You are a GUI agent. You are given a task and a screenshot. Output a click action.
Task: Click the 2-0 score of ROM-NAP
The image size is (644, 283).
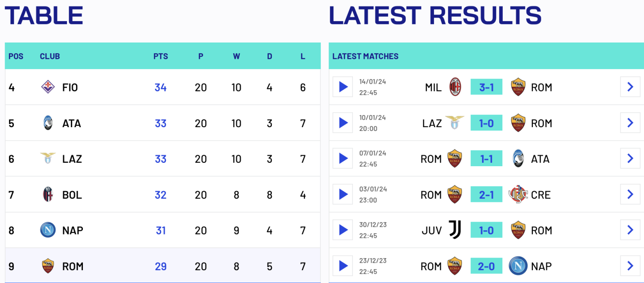[x=486, y=266]
